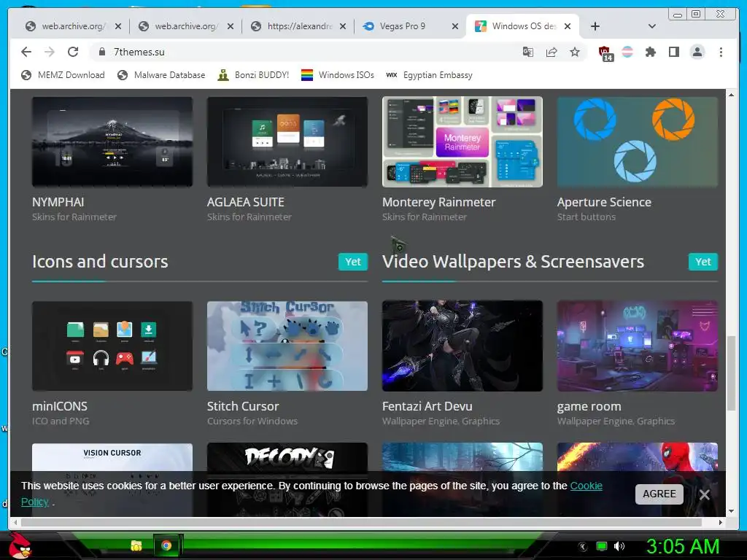This screenshot has width=747, height=560.
Task: Open the NYMPHAI skin thumbnail
Action: coord(112,141)
